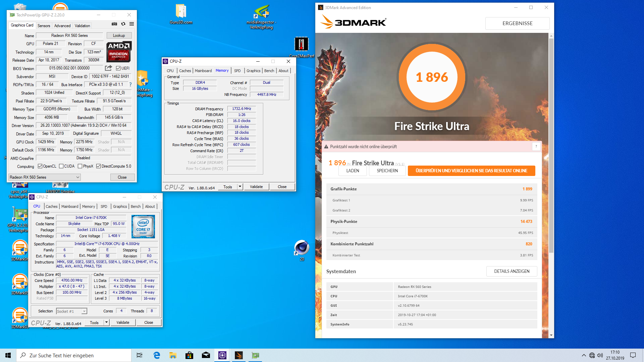
Task: Click the Physik-Punkte 14 473 row
Action: click(x=432, y=222)
